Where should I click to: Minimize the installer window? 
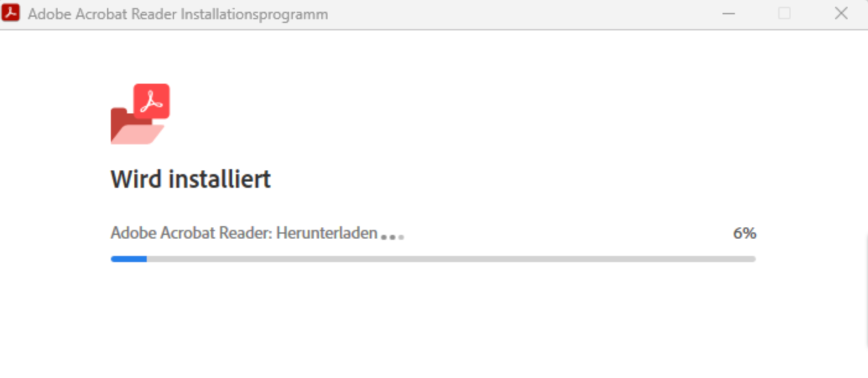coord(729,13)
